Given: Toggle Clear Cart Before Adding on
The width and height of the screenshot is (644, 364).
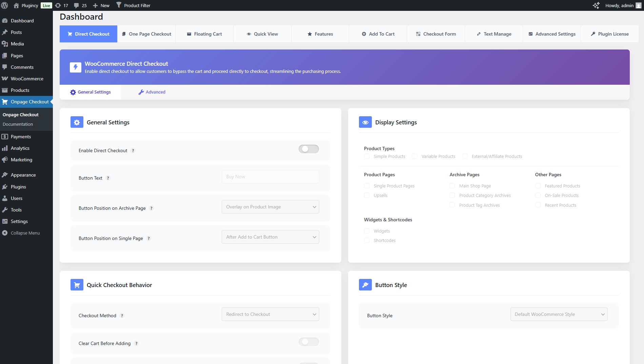Looking at the screenshot, I should coord(308,342).
